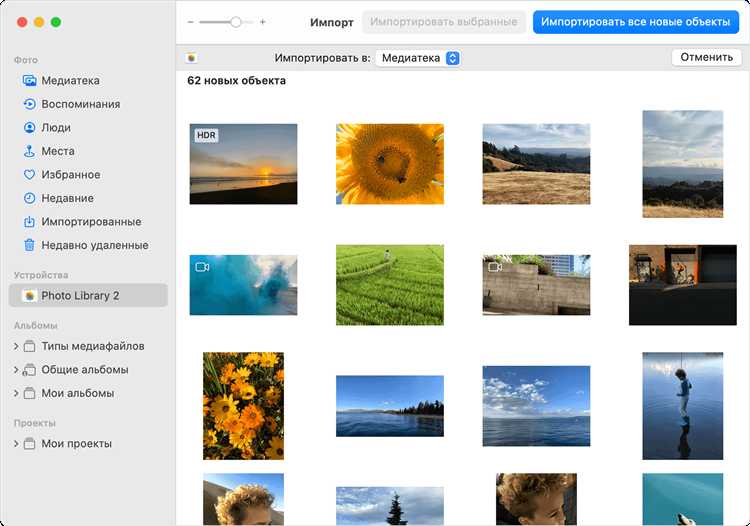
Task: Click the Медиатека sidebar icon
Action: 29,80
